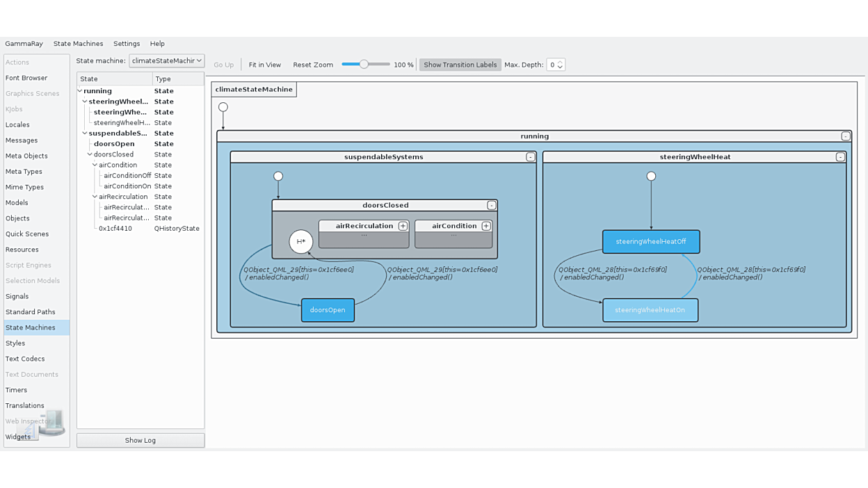
Task: Expand the airRecirculation state with plus icon
Action: (403, 226)
